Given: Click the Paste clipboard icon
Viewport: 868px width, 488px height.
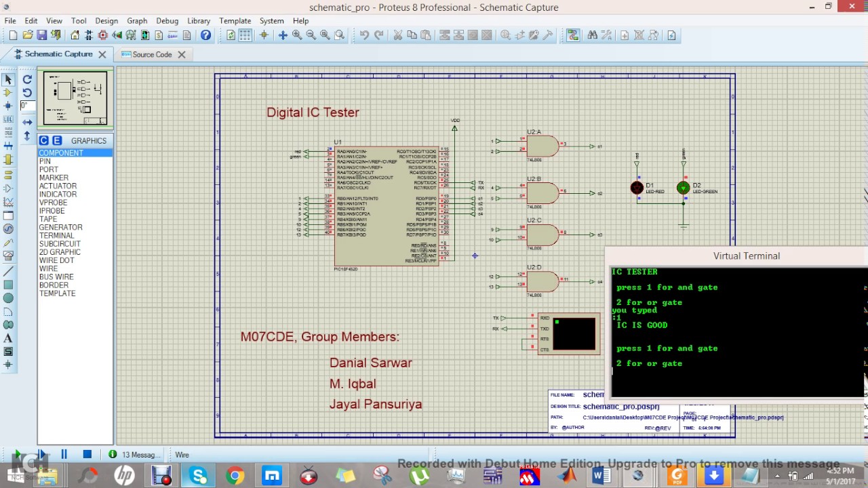Looking at the screenshot, I should [426, 35].
